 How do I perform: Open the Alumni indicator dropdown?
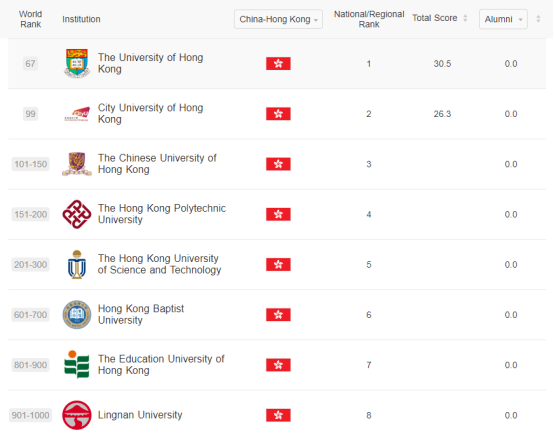click(503, 19)
